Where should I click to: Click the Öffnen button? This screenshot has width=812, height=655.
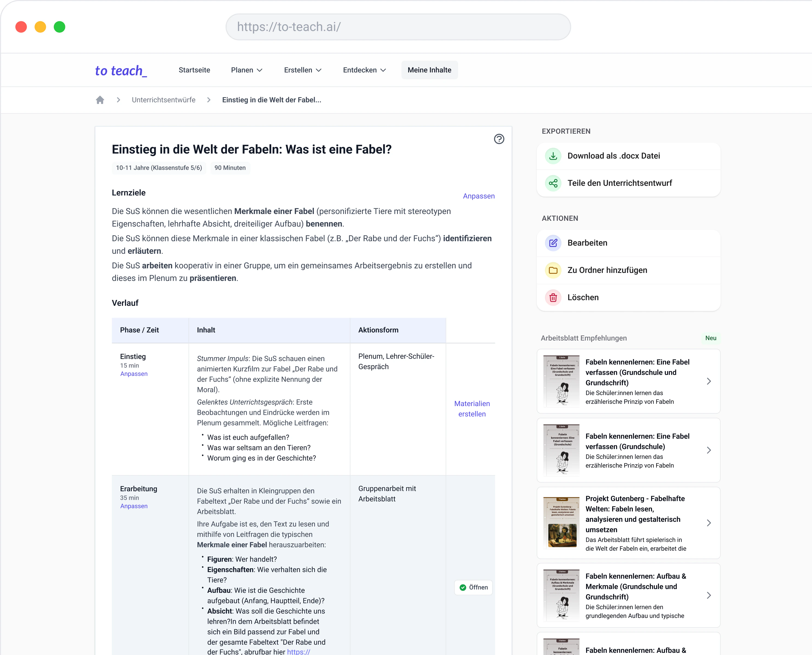tap(474, 588)
